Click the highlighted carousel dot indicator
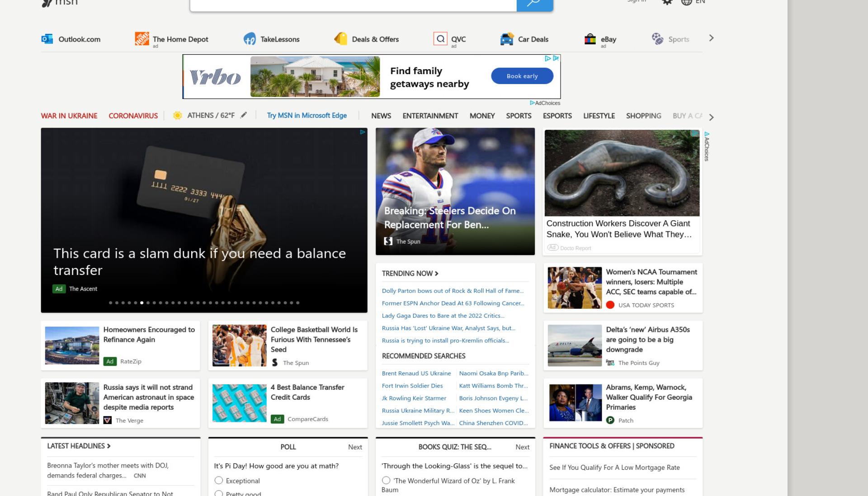 tap(142, 302)
